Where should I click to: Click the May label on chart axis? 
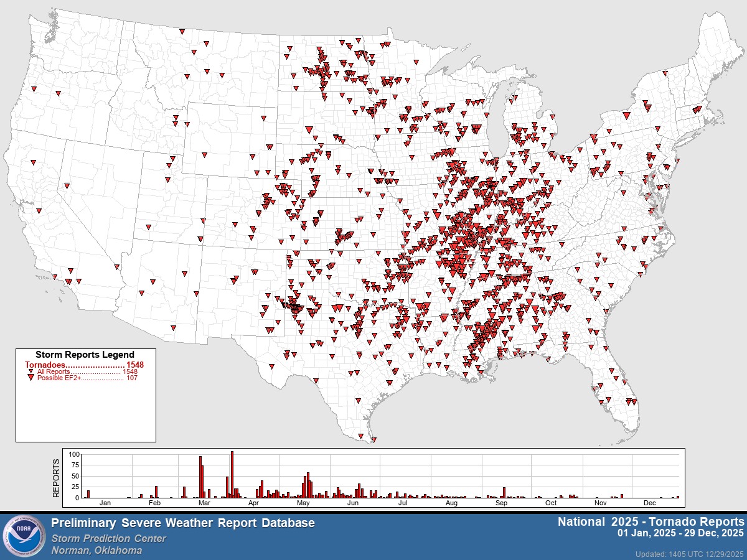(304, 503)
